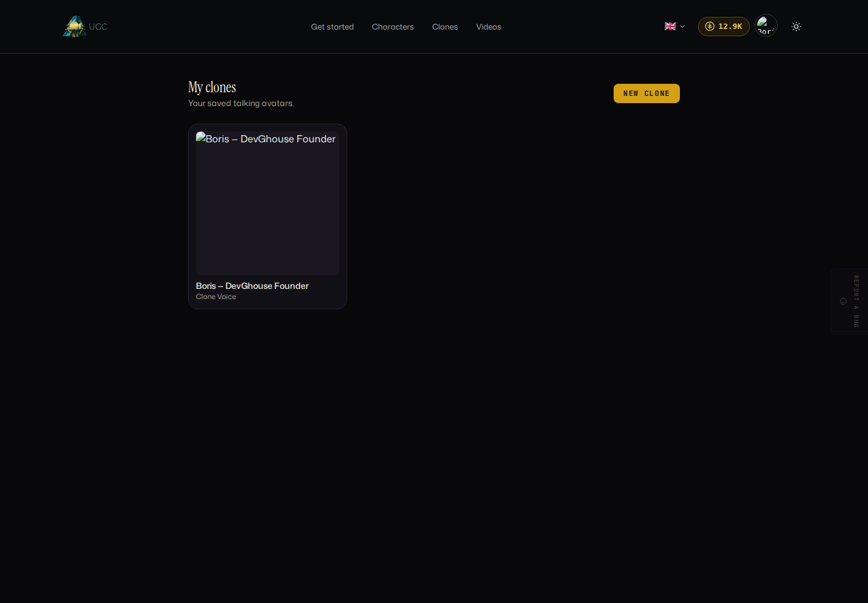Toggle light theme with sun icon

pyautogui.click(x=796, y=27)
